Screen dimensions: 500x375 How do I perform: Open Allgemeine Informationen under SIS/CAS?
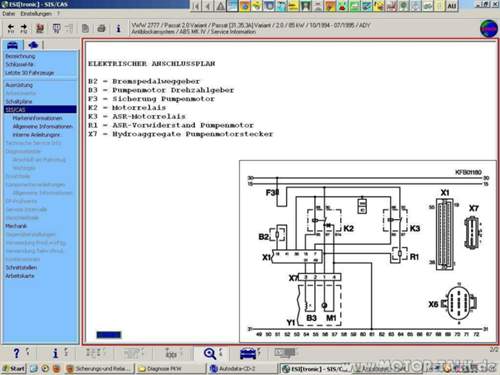(43, 126)
